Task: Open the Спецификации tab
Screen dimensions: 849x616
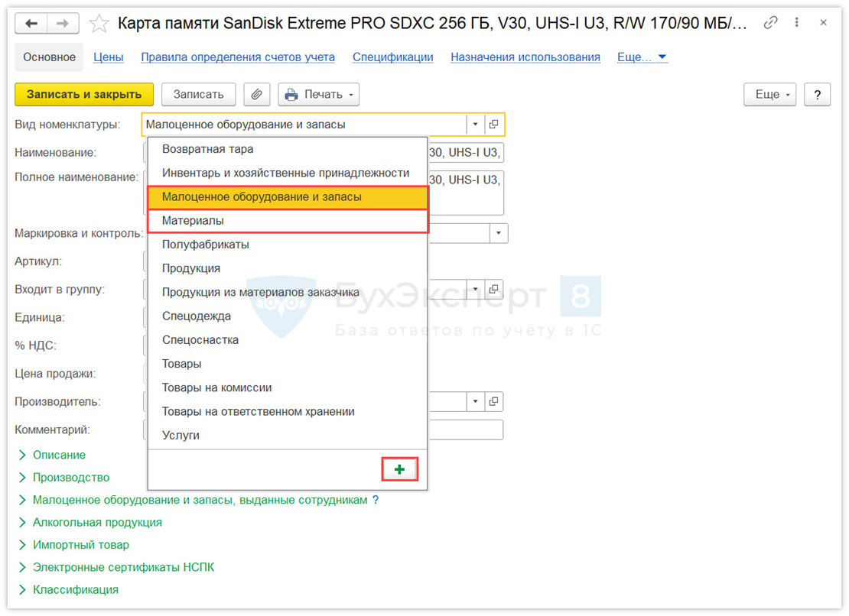Action: point(392,57)
